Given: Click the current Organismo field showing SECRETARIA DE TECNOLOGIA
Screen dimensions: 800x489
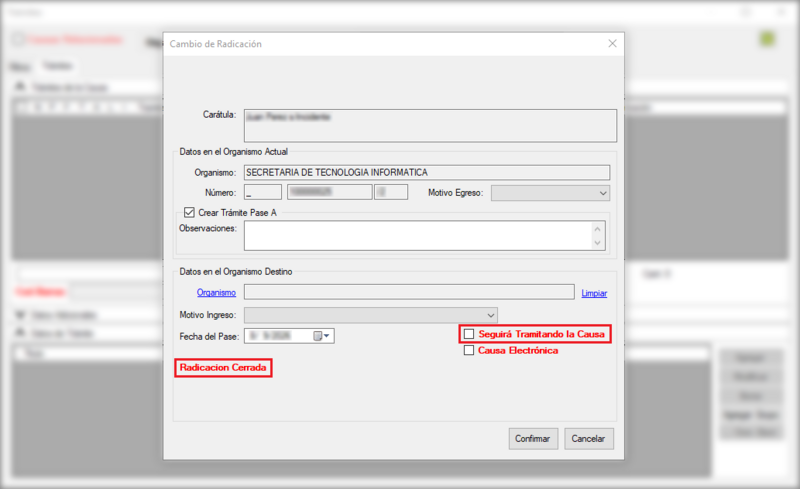Looking at the screenshot, I should (427, 173).
